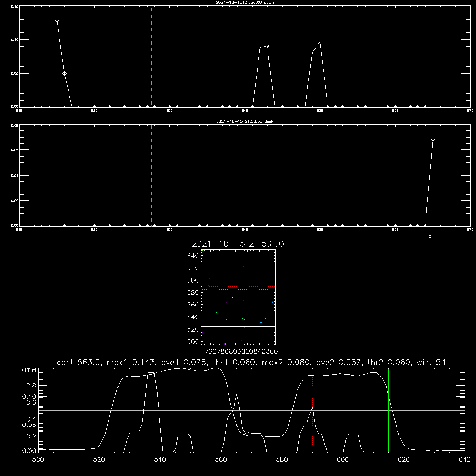Click the '580' label on the bottom plot x-axis
This screenshot has width=476, height=476.
[282, 460]
